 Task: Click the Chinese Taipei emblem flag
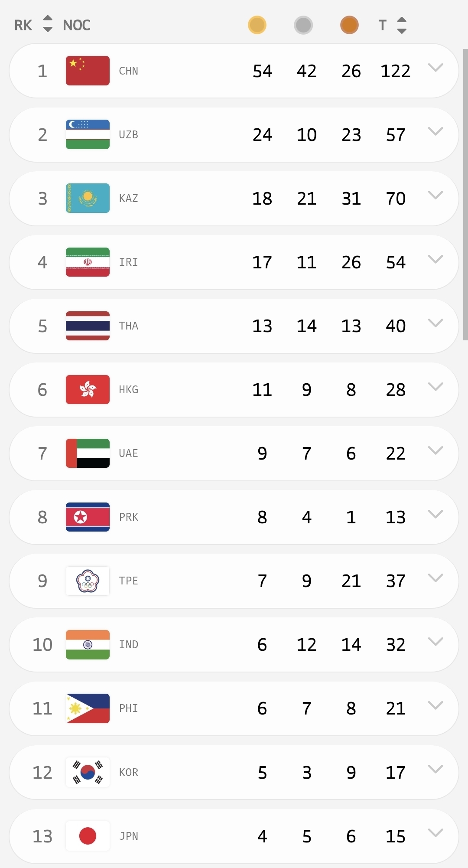(88, 581)
